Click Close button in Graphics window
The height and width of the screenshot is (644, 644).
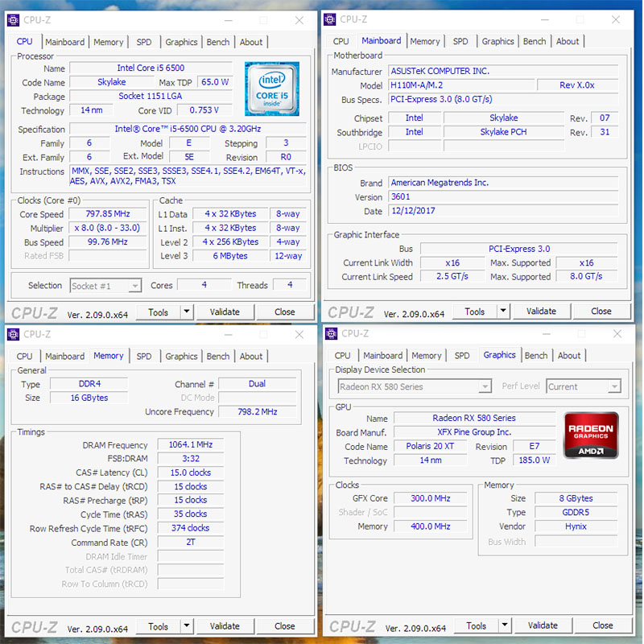pyautogui.click(x=603, y=625)
